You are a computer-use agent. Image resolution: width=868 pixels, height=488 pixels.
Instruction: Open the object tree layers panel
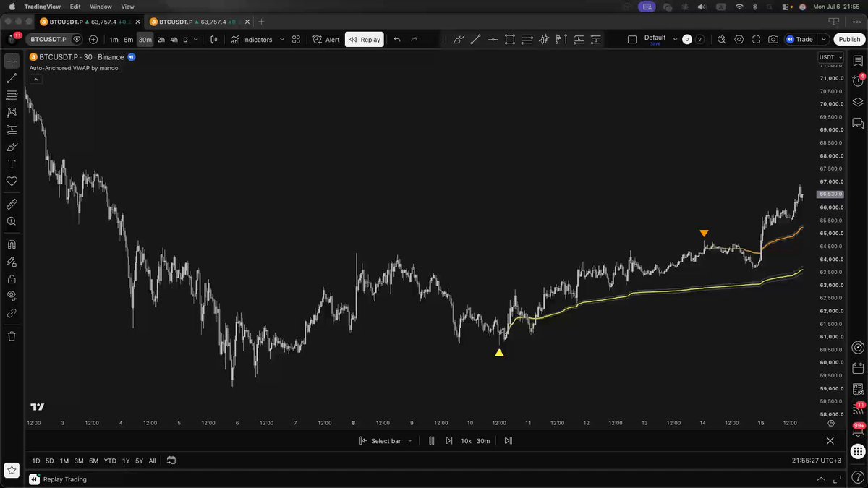pyautogui.click(x=858, y=102)
